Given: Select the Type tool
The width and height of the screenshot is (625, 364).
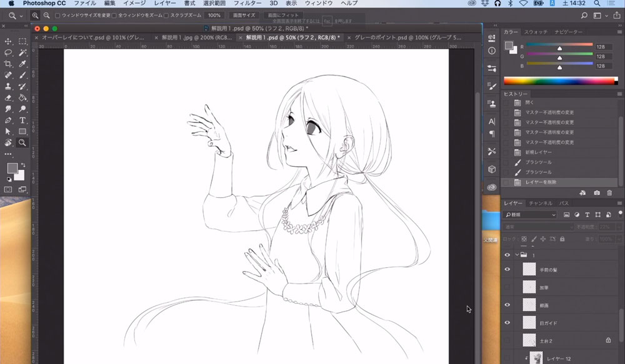Looking at the screenshot, I should pos(22,120).
